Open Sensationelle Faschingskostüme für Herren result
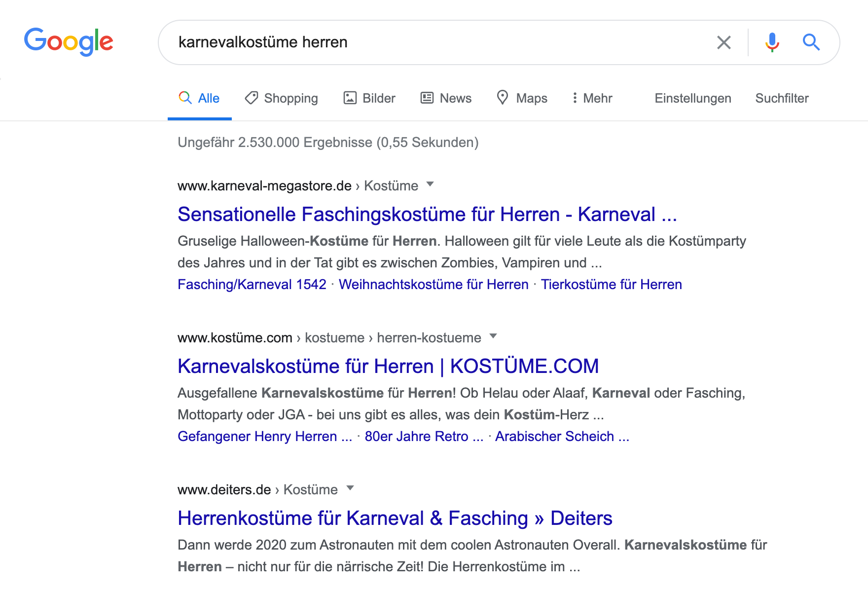868x592 pixels. click(x=427, y=215)
